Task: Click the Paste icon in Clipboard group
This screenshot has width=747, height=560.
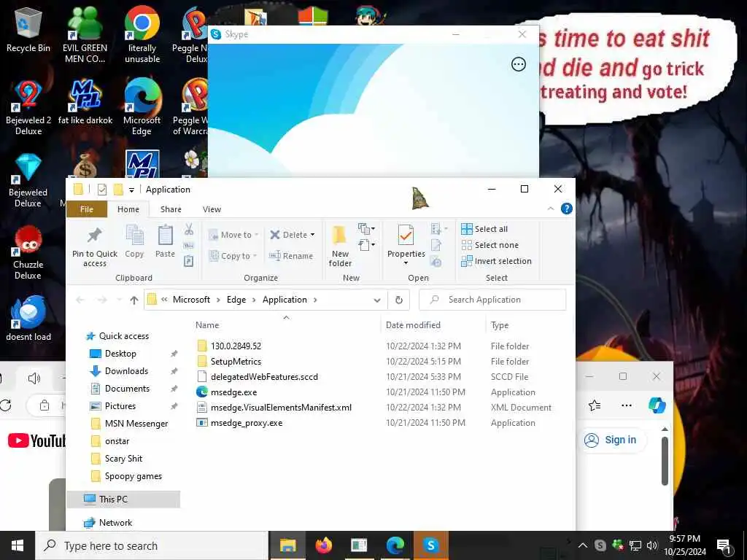Action: point(166,241)
